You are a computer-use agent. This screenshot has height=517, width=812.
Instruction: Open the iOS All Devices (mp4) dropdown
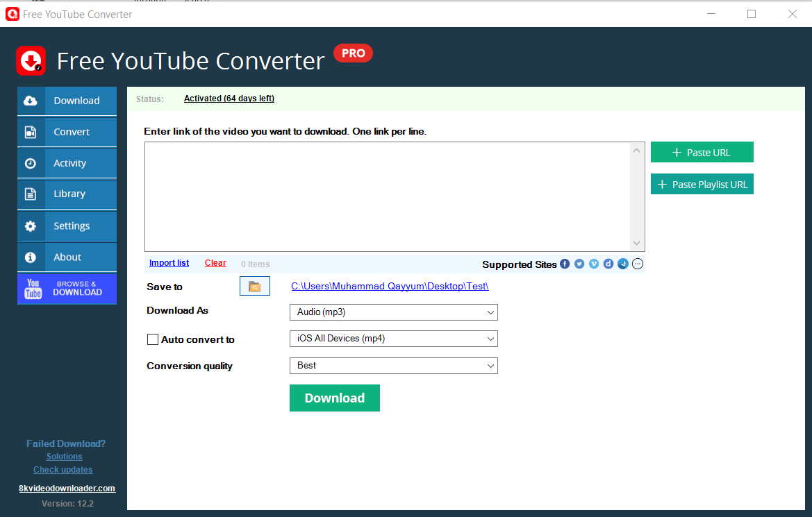click(x=394, y=339)
